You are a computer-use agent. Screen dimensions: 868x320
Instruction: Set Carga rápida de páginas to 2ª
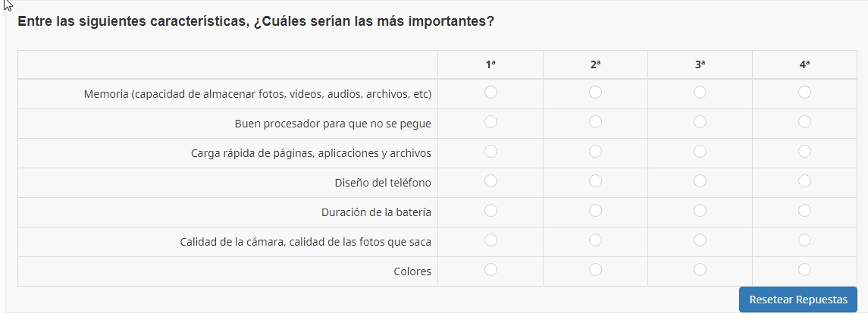pyautogui.click(x=595, y=152)
